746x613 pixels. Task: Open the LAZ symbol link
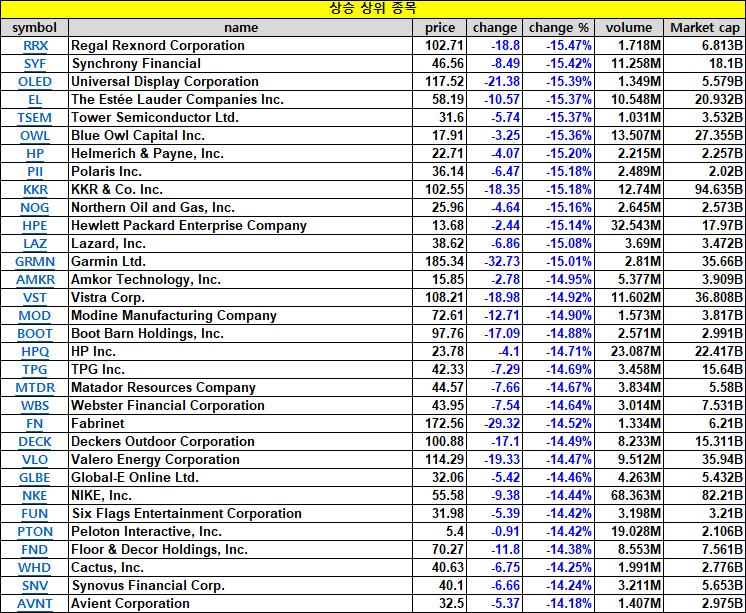click(x=35, y=244)
